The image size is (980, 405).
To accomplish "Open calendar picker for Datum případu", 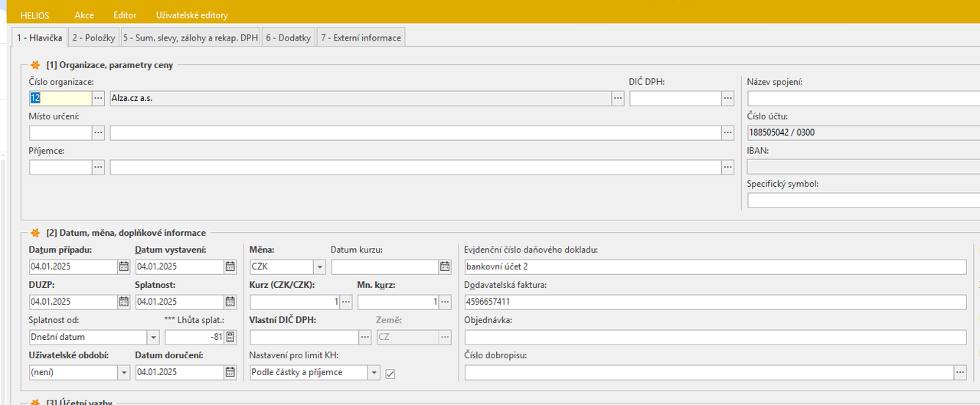I will [x=124, y=267].
